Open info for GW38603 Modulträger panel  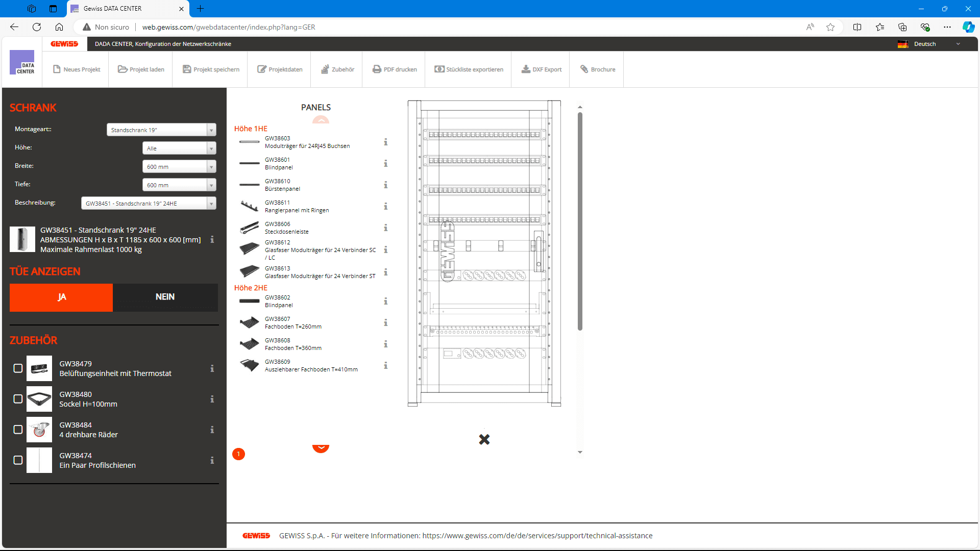coord(386,142)
